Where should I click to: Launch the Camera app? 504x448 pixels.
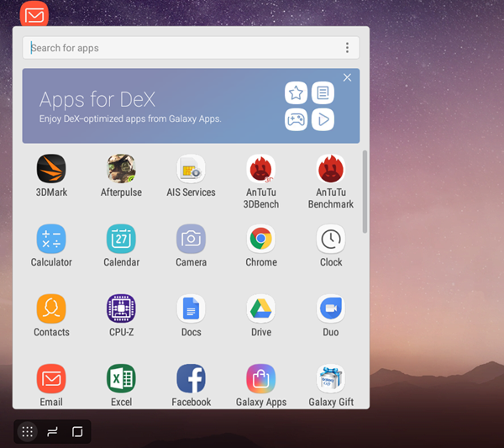(191, 239)
